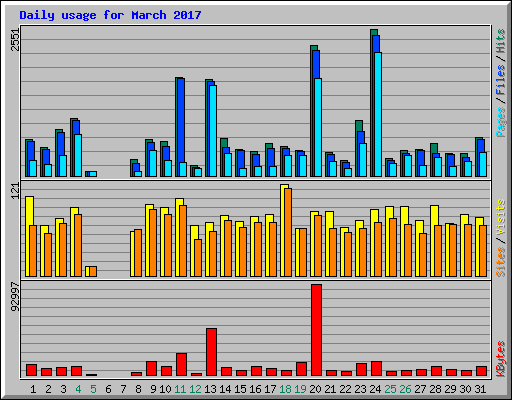The height and width of the screenshot is (400, 512).
Task: Click the green Hits bar for day 23
Action: [x=357, y=148]
